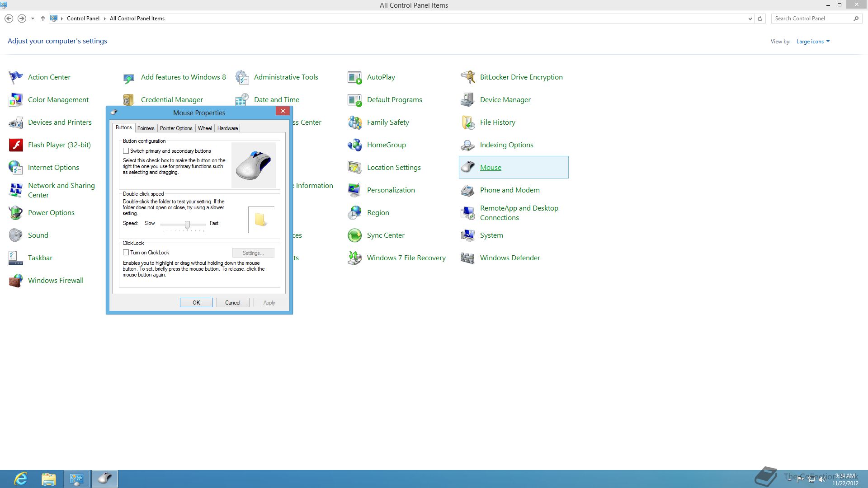The width and height of the screenshot is (868, 488).
Task: Open the recent locations arrow beside Forward
Action: point(33,19)
